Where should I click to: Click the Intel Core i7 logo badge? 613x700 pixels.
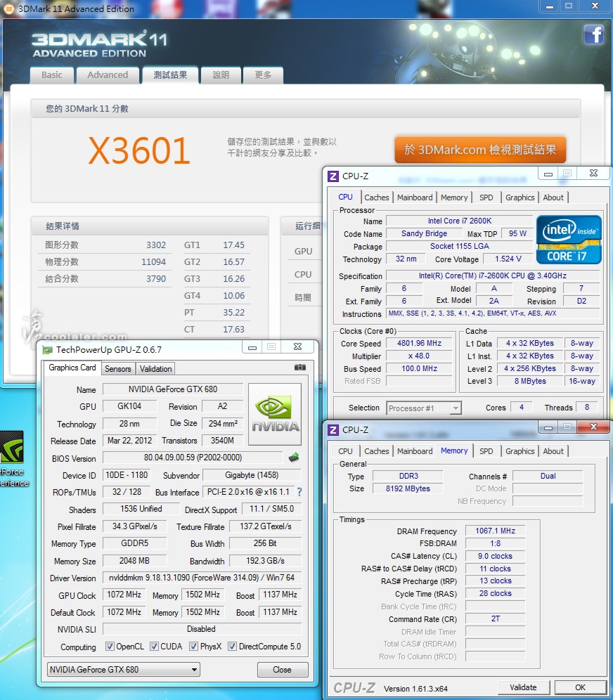pyautogui.click(x=569, y=240)
